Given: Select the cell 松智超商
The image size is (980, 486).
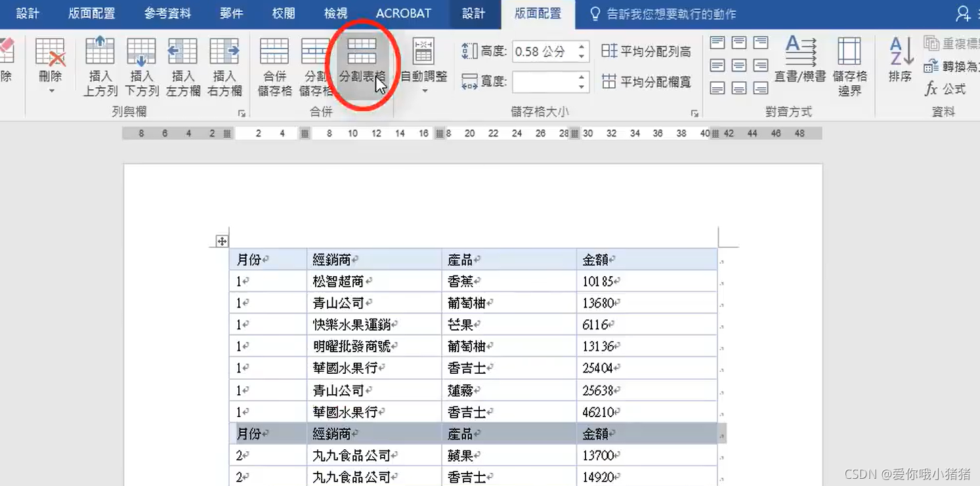Looking at the screenshot, I should (374, 281).
